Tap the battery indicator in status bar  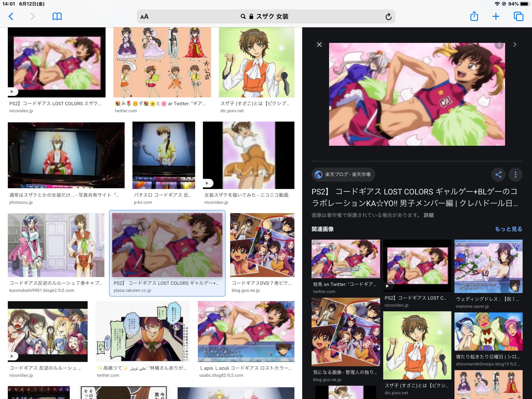(x=525, y=4)
